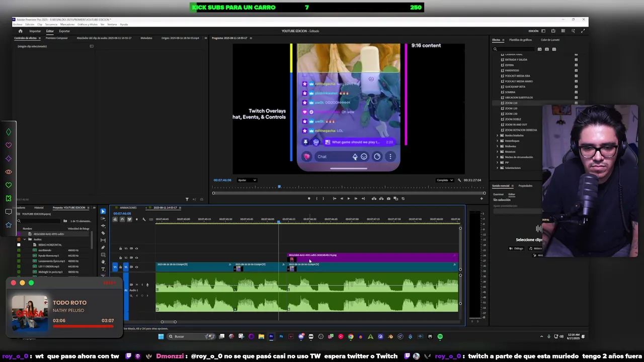The image size is (644, 362).
Task: Open timeline display settings wrench
Action: [x=144, y=219]
